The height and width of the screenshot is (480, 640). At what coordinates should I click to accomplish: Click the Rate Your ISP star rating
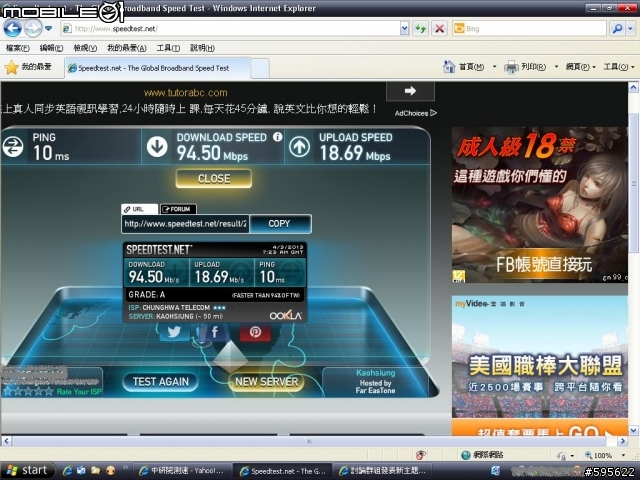point(28,391)
